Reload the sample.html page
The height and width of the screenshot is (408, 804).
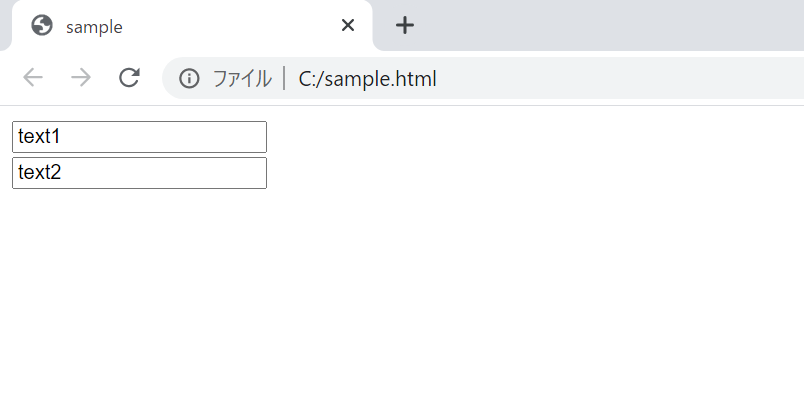(129, 78)
